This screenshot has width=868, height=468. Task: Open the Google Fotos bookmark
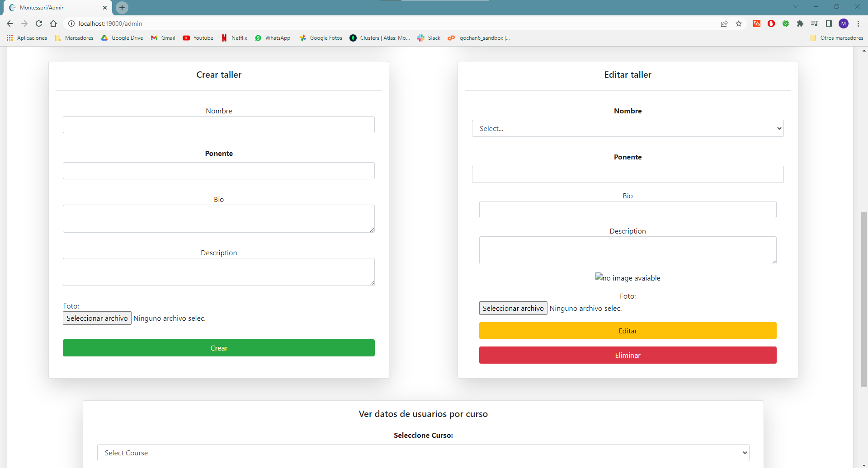pos(321,38)
